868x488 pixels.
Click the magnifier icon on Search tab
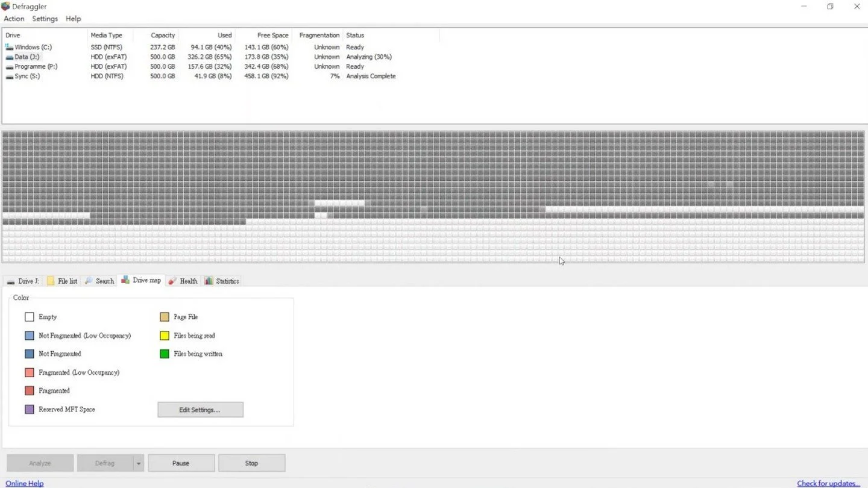89,281
